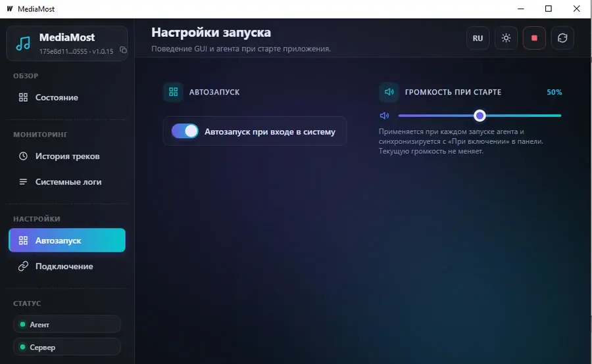Image resolution: width=592 pixels, height=364 pixels.
Task: Select the Автозапуск settings item
Action: click(67, 240)
